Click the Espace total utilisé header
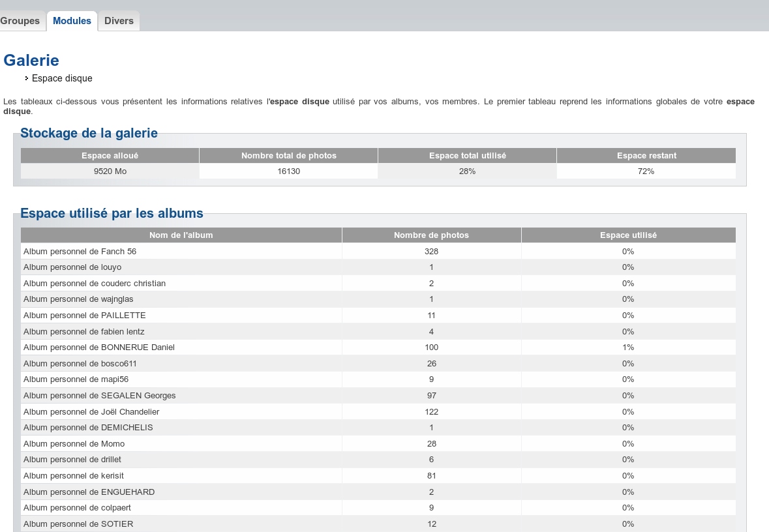 (x=468, y=155)
